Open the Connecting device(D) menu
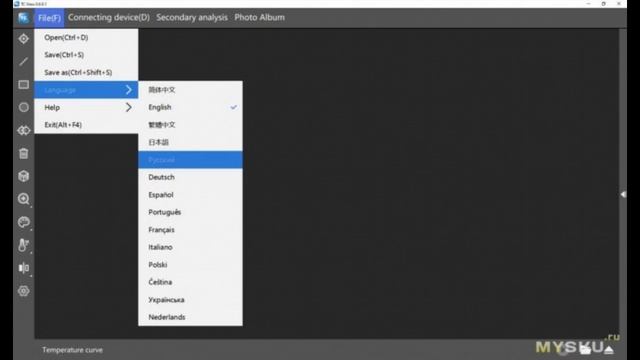Screen dimensions: 640x360 point(109,18)
